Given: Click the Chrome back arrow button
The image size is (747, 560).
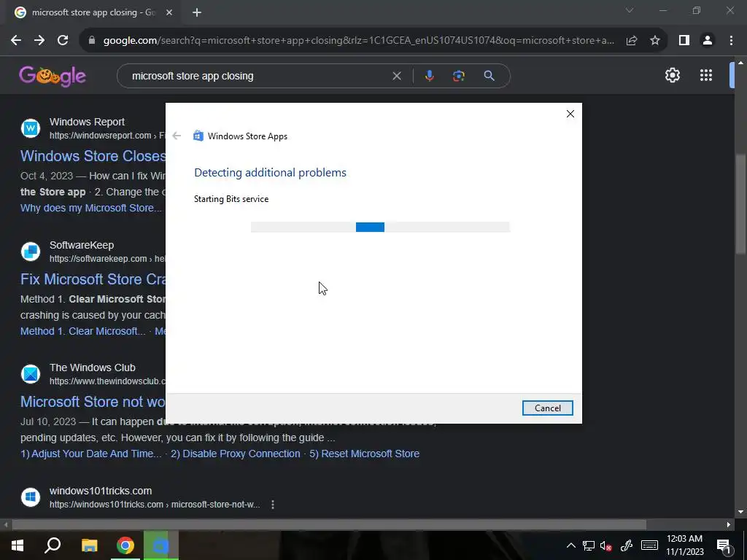Looking at the screenshot, I should 16,41.
